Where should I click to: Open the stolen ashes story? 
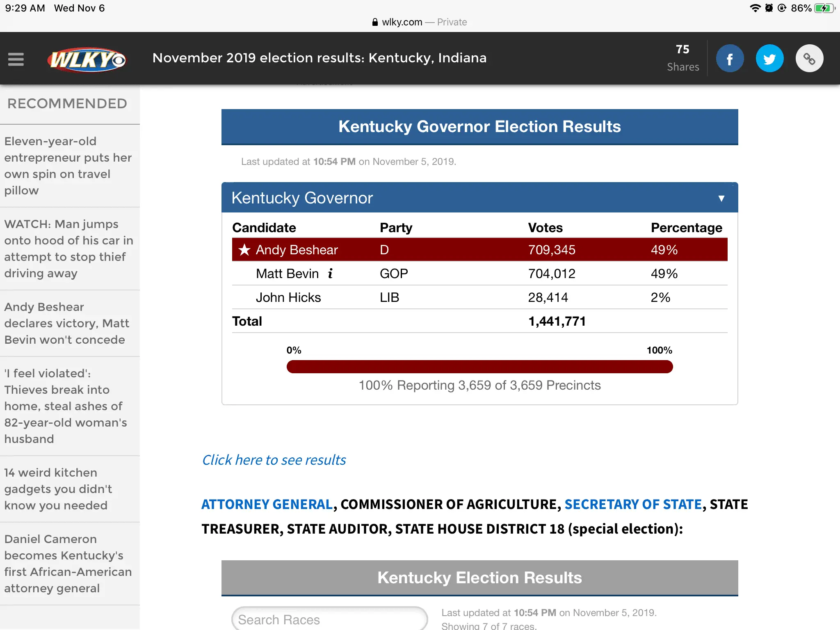coord(66,406)
